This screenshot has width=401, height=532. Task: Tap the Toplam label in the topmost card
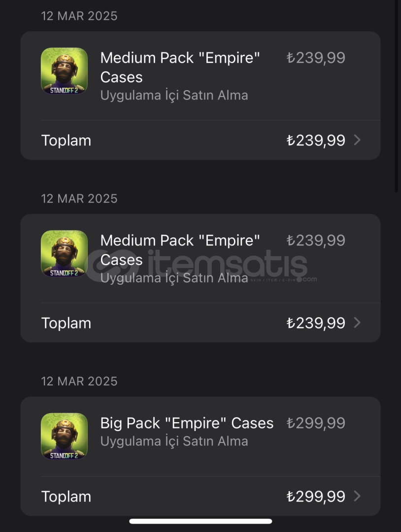pyautogui.click(x=66, y=140)
